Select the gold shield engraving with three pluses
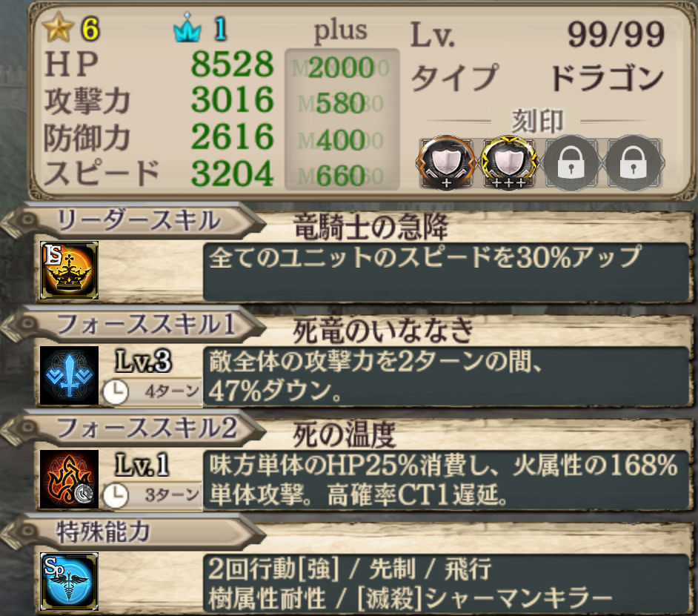 pyautogui.click(x=508, y=163)
